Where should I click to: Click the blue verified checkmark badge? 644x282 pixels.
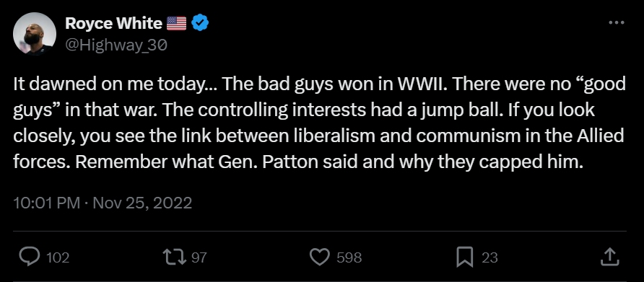pos(201,23)
